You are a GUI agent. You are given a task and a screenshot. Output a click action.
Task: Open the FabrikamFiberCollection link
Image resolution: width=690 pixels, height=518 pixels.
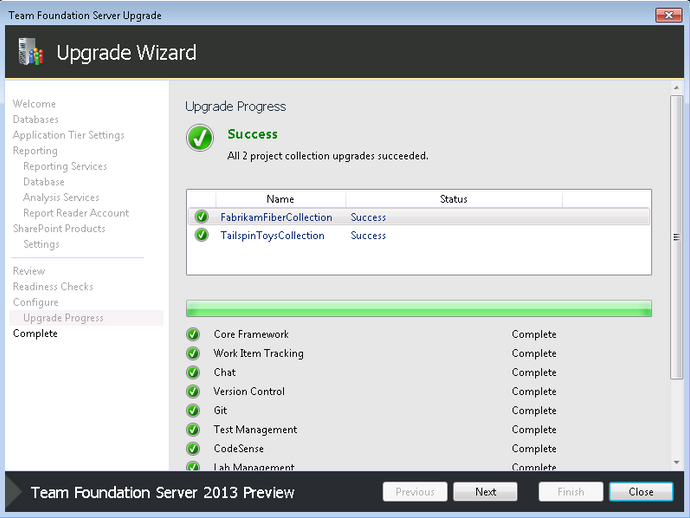[276, 217]
